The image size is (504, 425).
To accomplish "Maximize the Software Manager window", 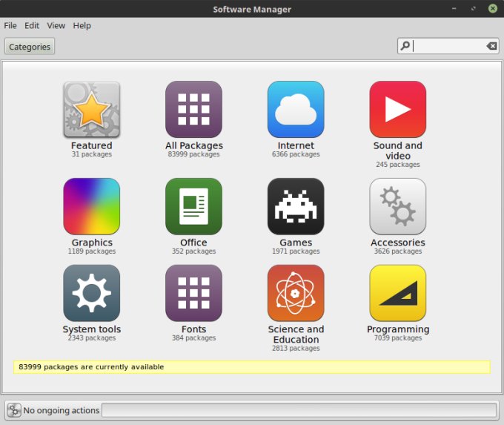I will tap(473, 9).
